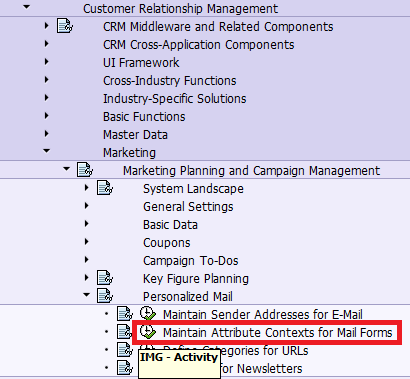Select the 'General Settings' label
410x379 pixels.
click(188, 207)
